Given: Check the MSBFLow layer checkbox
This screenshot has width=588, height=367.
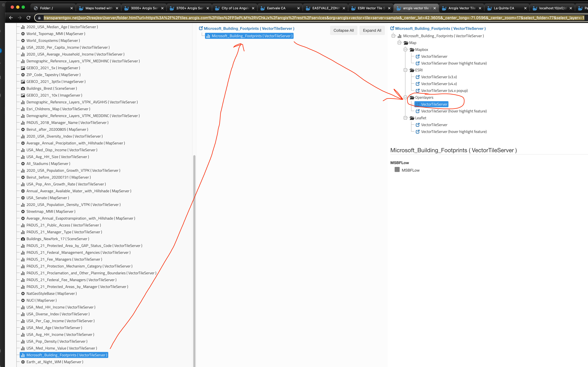Looking at the screenshot, I should pos(397,170).
